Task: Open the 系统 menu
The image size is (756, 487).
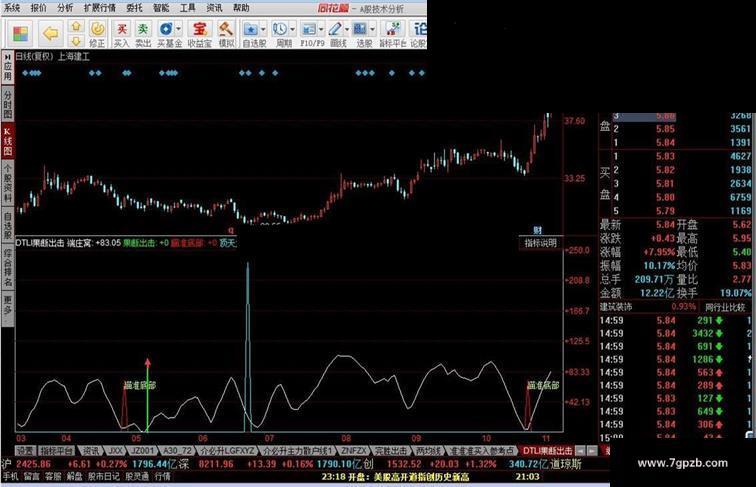Action: point(12,8)
